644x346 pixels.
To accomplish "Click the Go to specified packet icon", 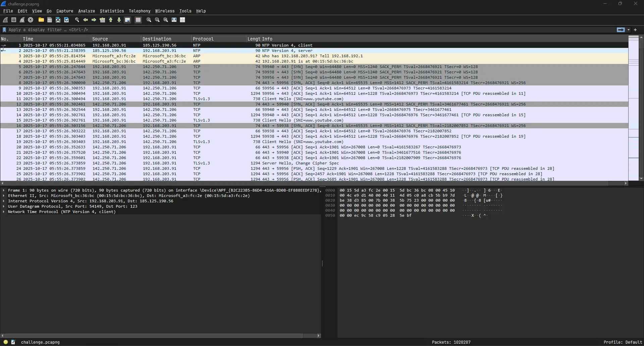I will [x=102, y=20].
